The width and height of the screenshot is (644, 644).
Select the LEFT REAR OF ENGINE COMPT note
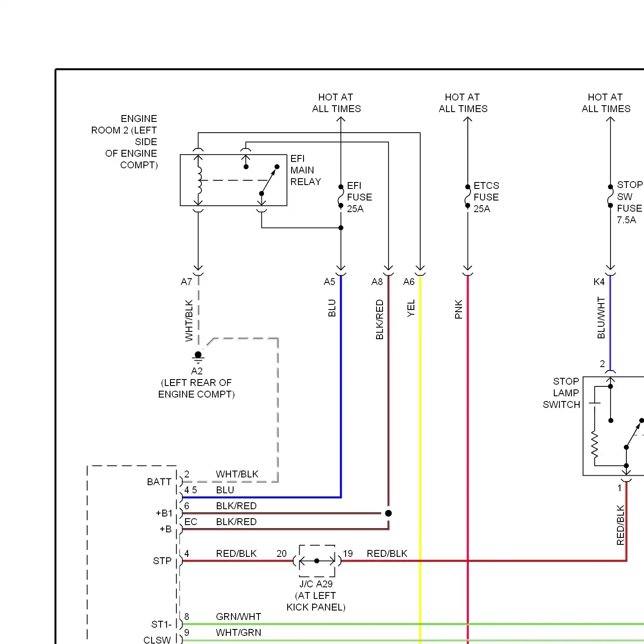tap(197, 389)
